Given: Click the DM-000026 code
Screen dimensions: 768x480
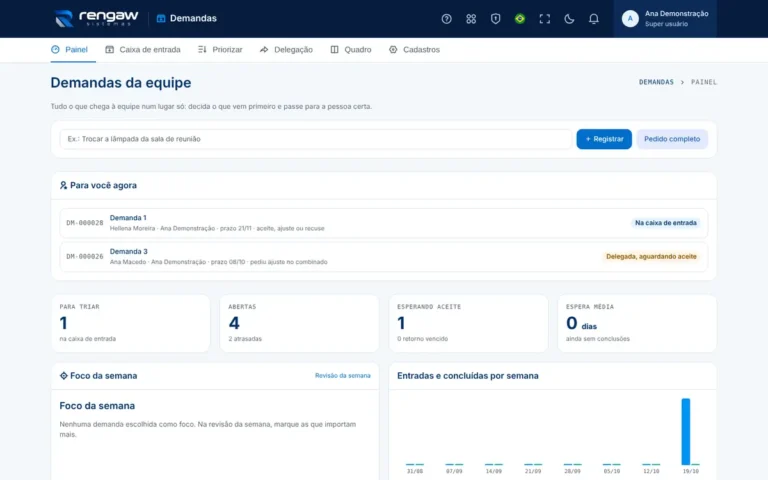Looking at the screenshot, I should (x=85, y=257).
